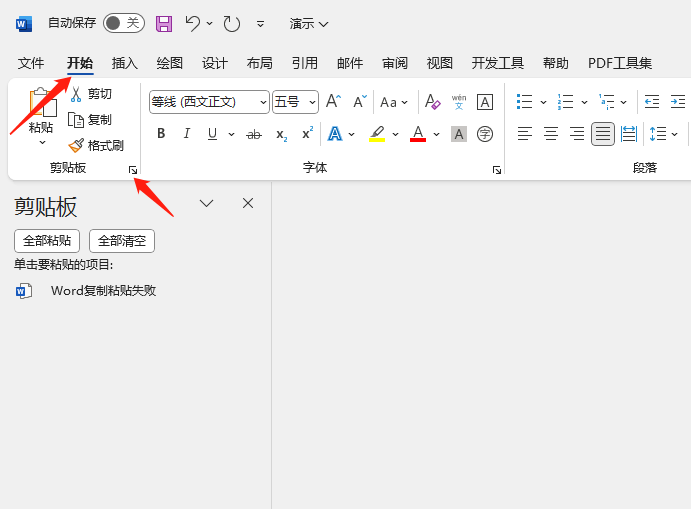
Task: Switch to the PDF工具集 tab
Action: (620, 63)
